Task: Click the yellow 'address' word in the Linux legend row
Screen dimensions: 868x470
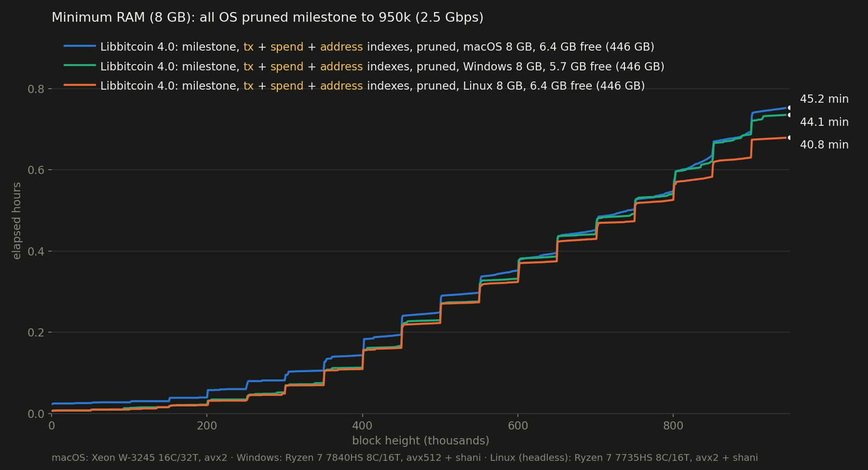Action: click(x=341, y=86)
